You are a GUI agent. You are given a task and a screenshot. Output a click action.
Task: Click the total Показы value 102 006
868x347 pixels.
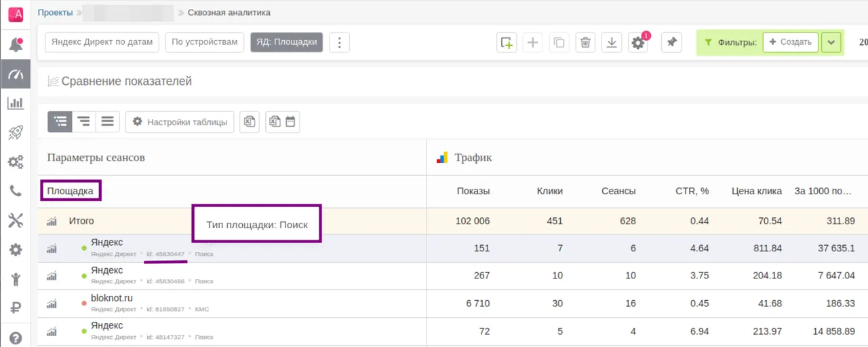(x=473, y=221)
